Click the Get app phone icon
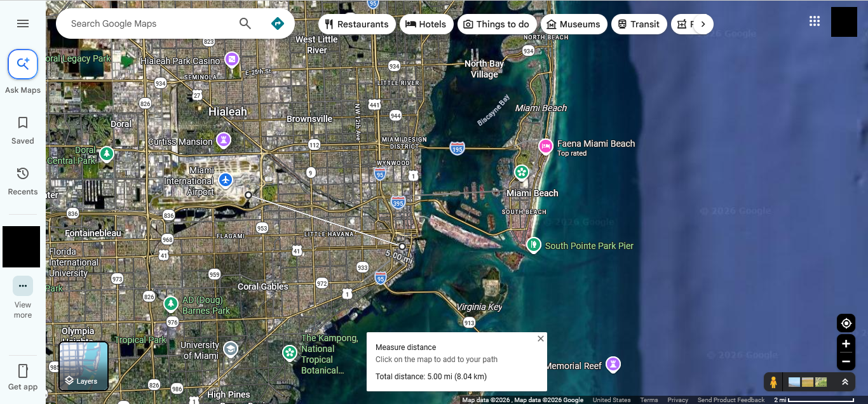This screenshot has width=868, height=404. pyautogui.click(x=23, y=371)
